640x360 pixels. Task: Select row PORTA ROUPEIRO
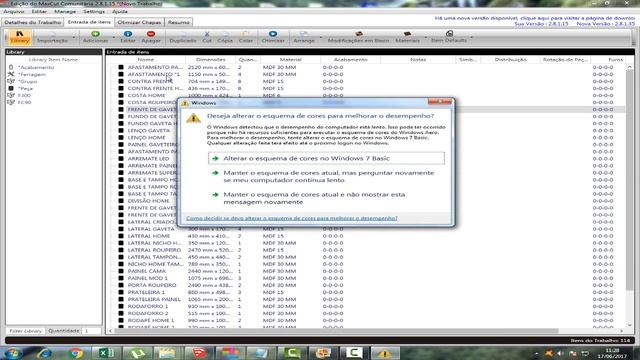[x=365, y=285]
